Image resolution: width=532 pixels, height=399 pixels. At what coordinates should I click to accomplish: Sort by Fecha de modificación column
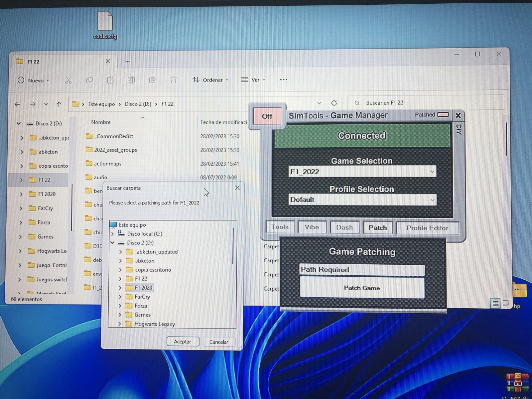pos(224,122)
